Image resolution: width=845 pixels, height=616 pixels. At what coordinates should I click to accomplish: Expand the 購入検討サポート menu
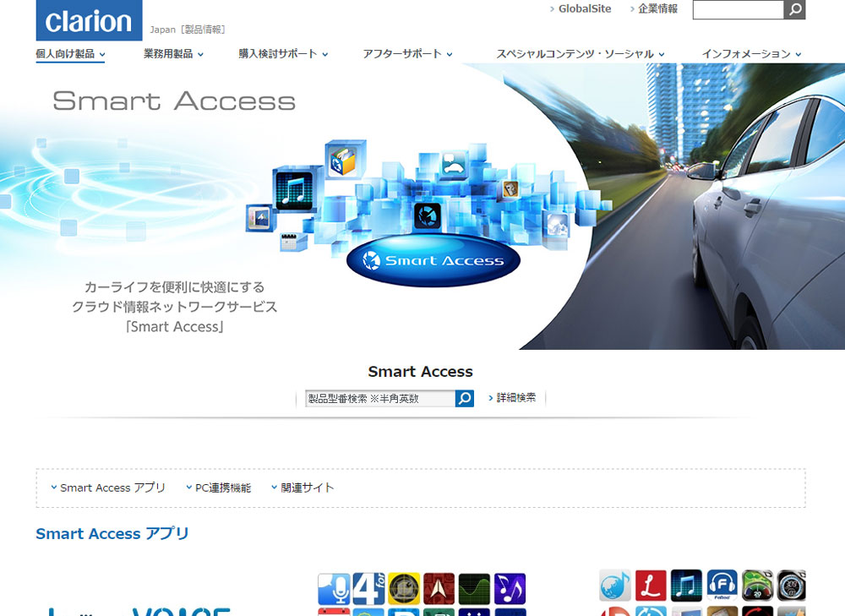pyautogui.click(x=283, y=54)
